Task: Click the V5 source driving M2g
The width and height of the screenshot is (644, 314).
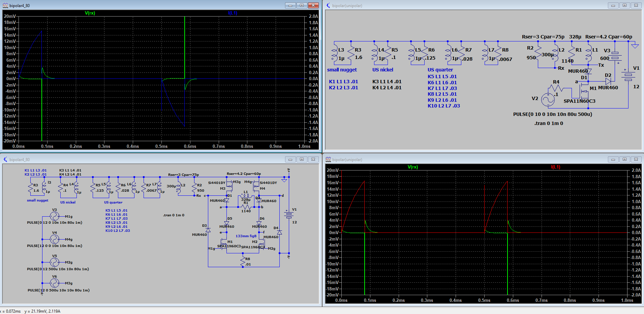Action: point(55,262)
